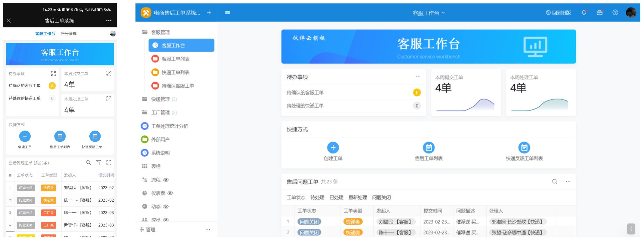Open the inbox tray icon in header
644x242 pixels.
(x=600, y=12)
